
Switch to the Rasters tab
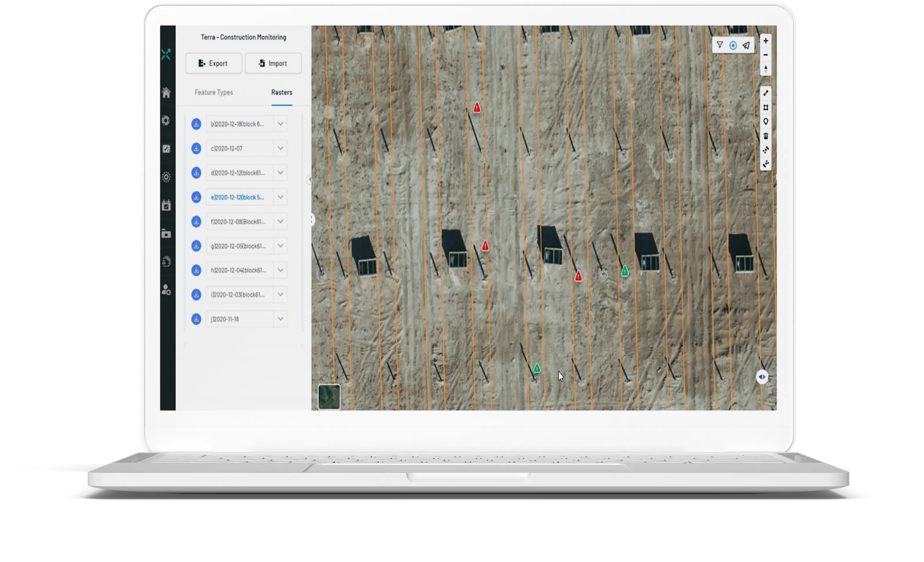tap(282, 92)
